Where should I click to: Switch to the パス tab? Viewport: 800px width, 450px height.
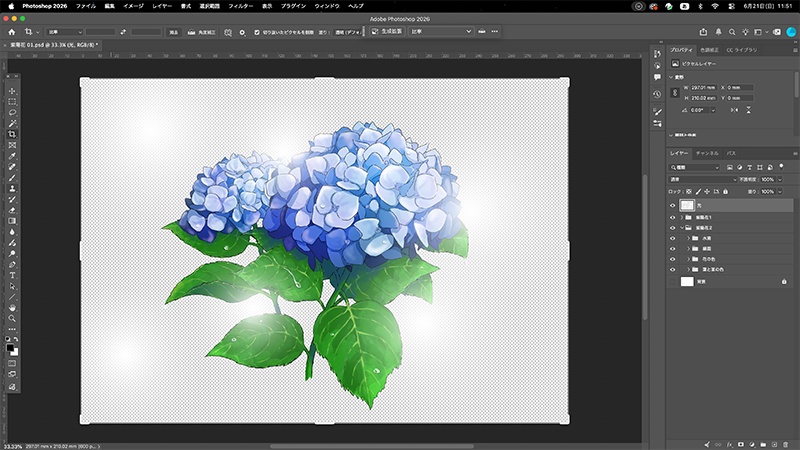(731, 153)
